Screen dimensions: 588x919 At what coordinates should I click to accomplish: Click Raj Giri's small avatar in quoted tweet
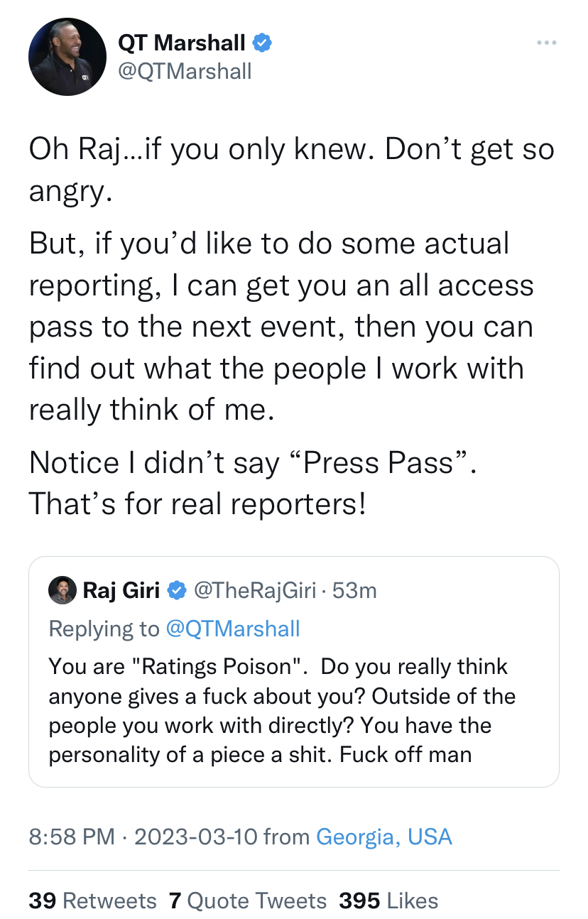[62, 590]
